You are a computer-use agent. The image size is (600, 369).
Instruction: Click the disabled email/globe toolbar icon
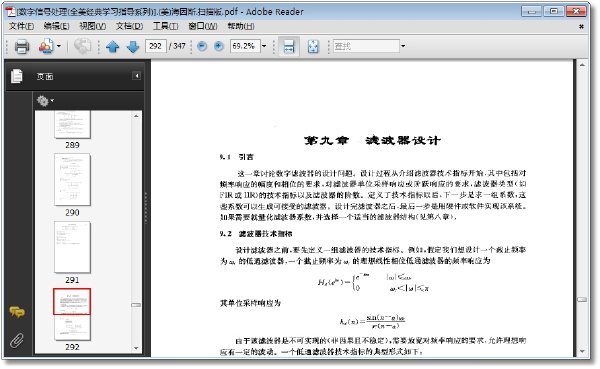click(82, 47)
